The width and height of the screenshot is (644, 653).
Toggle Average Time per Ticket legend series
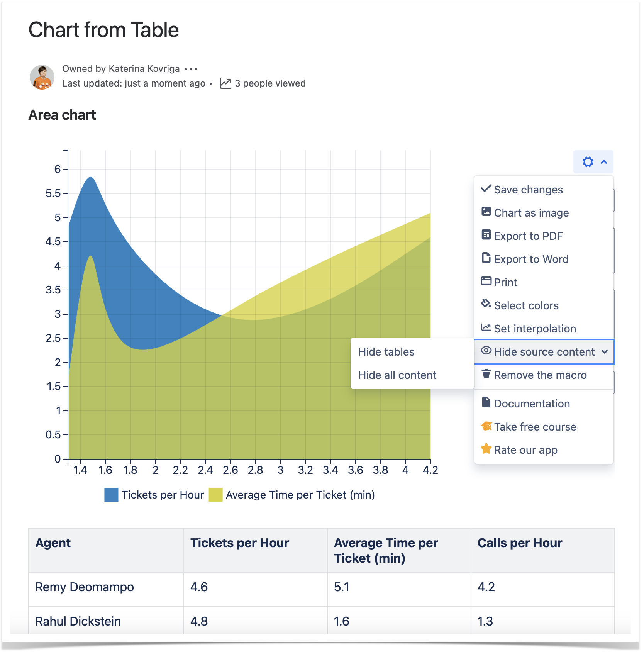pos(300,495)
